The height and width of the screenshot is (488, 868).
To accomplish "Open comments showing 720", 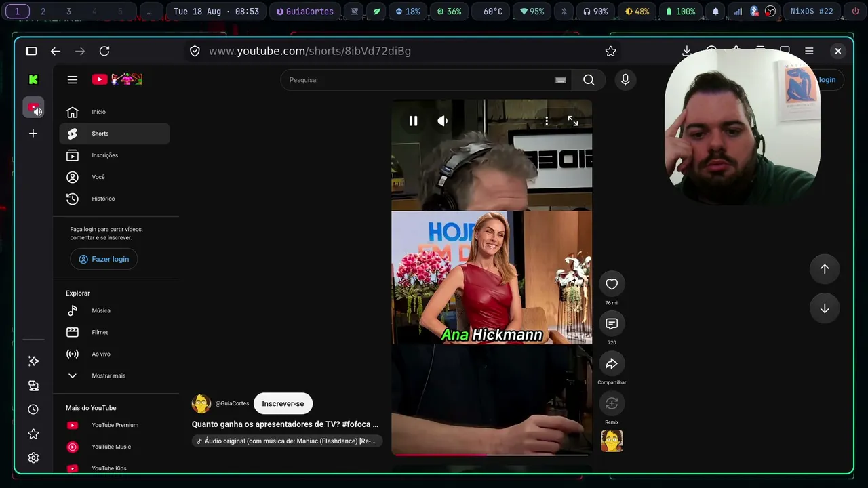I will (612, 324).
